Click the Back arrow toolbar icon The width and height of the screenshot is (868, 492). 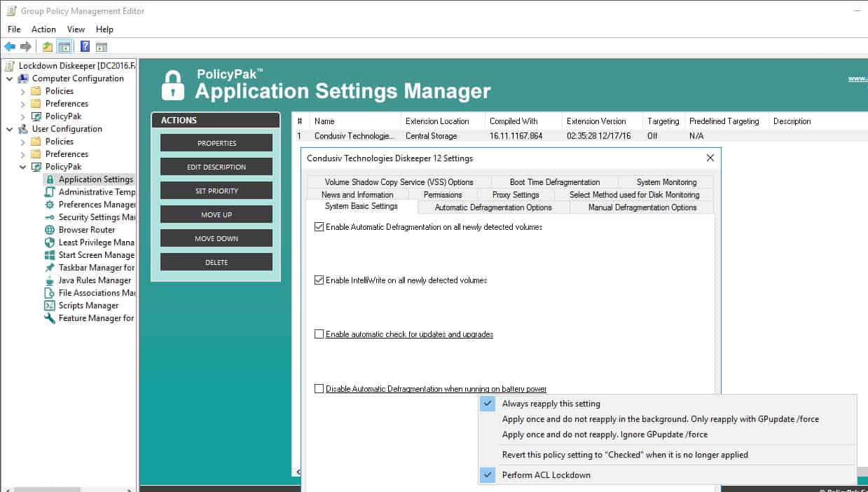tap(10, 47)
